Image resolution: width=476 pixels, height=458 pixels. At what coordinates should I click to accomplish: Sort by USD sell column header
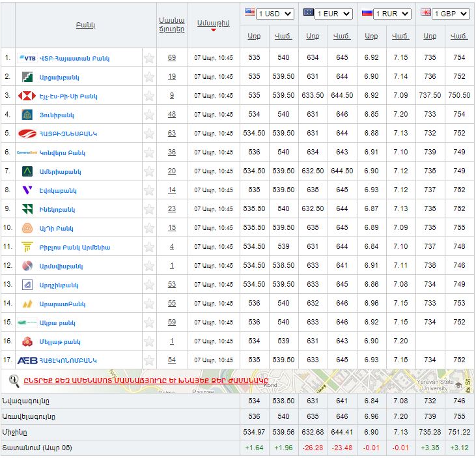click(x=283, y=36)
